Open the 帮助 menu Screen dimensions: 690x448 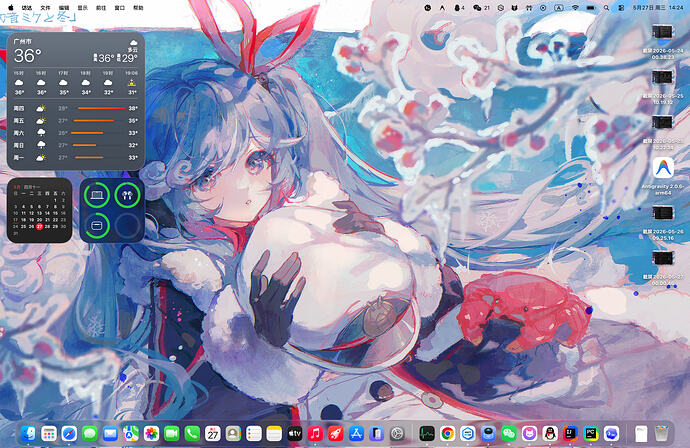point(138,7)
